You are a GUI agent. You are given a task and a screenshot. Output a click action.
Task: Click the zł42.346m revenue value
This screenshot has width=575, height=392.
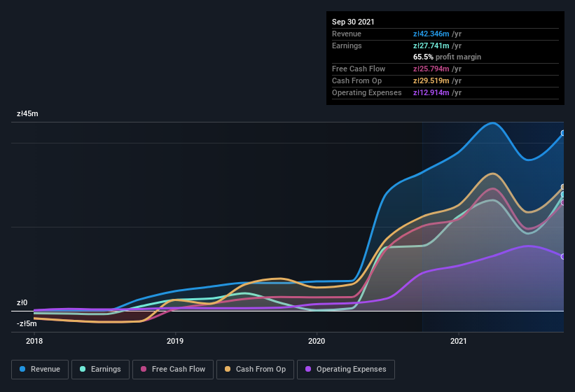(x=431, y=34)
